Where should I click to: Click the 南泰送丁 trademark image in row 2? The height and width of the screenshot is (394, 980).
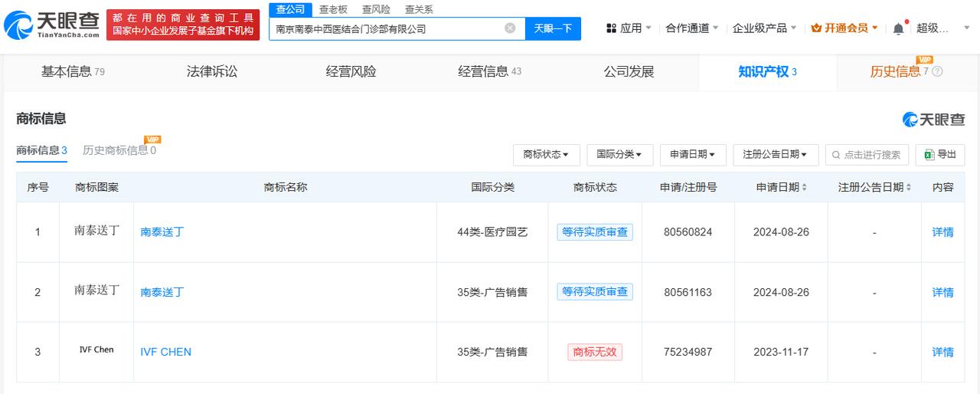pos(97,290)
